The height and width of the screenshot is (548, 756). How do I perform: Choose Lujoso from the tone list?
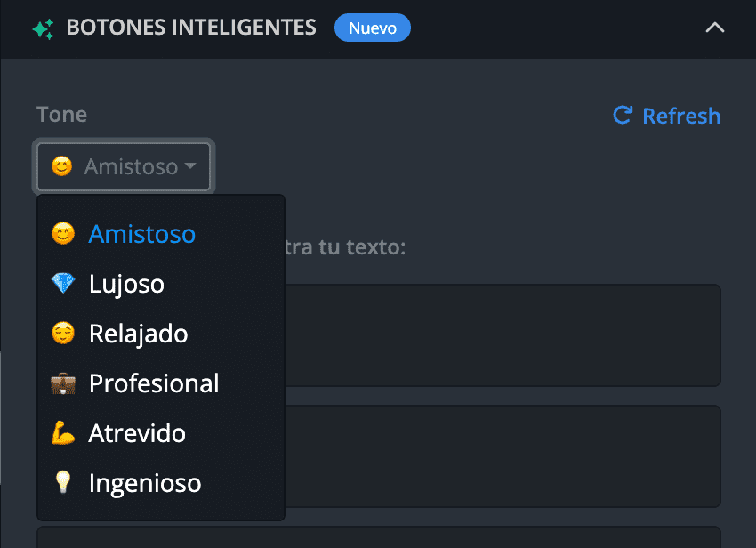click(161, 284)
